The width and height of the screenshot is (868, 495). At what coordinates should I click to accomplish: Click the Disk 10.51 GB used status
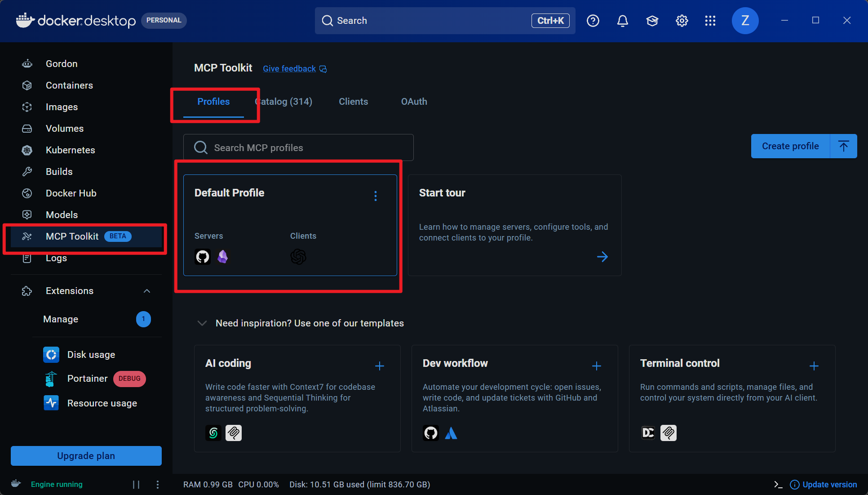click(360, 484)
